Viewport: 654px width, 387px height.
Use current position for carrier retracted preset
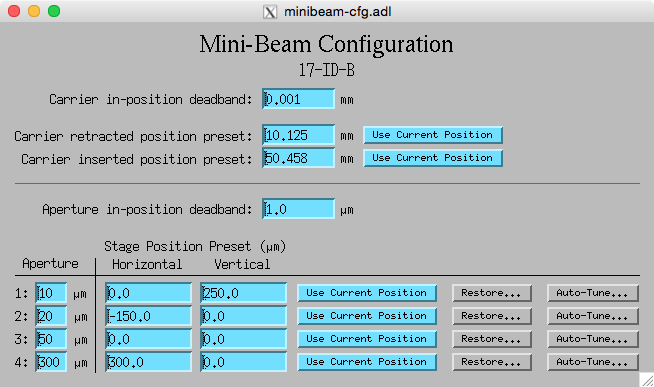coord(433,135)
